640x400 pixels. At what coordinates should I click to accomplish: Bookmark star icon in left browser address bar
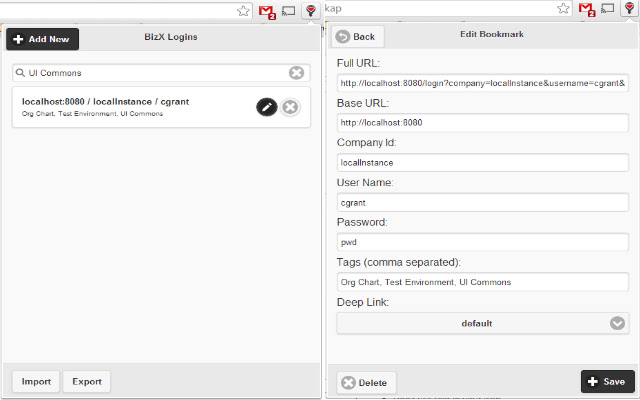[x=243, y=11]
